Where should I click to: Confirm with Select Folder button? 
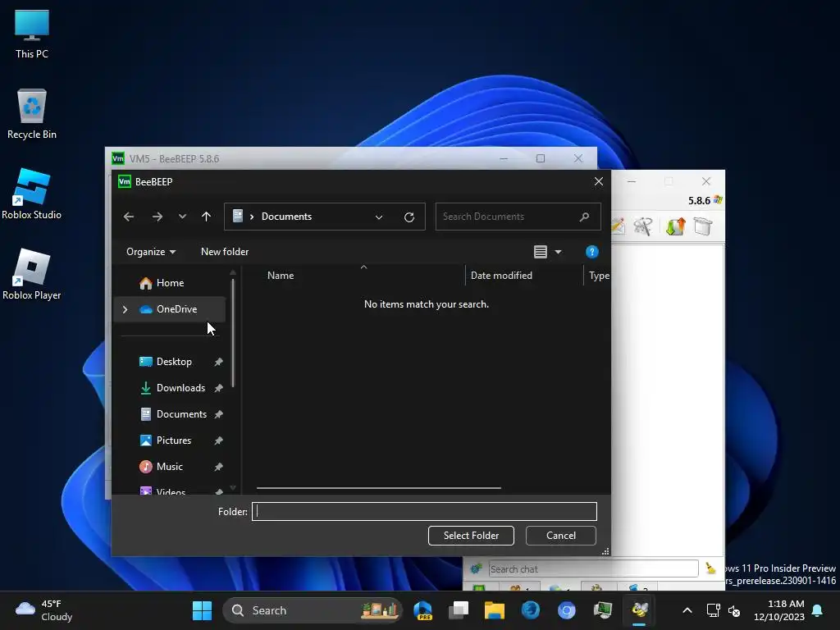(471, 536)
